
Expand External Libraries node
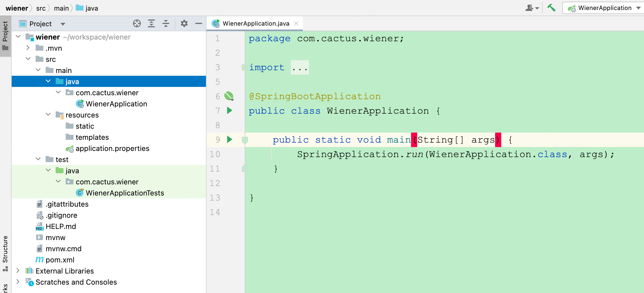pos(18,270)
